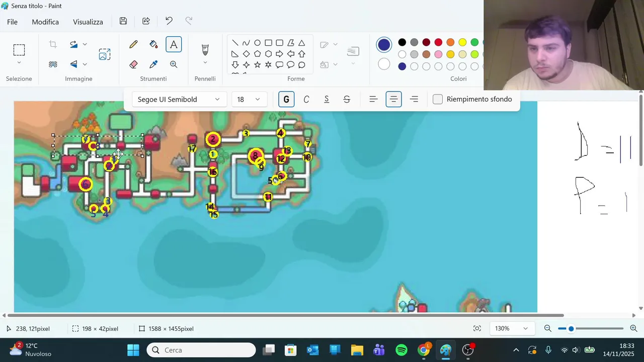Pick the red color swatch
Image resolution: width=644 pixels, height=362 pixels.
point(438,42)
